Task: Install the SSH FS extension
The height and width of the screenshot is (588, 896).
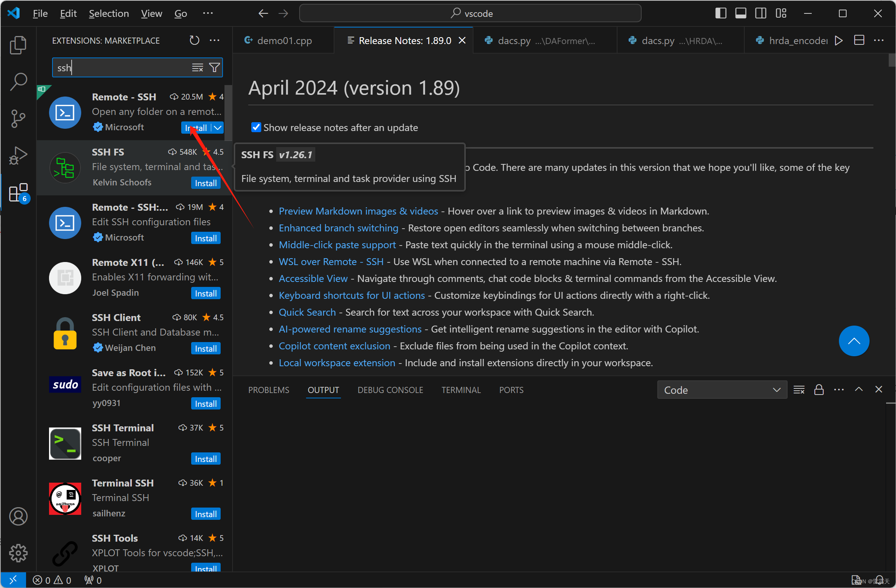Action: coord(206,183)
